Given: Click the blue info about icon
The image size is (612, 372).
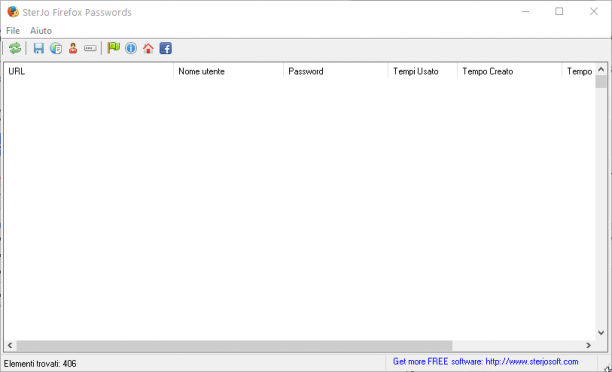Looking at the screenshot, I should click(x=131, y=48).
